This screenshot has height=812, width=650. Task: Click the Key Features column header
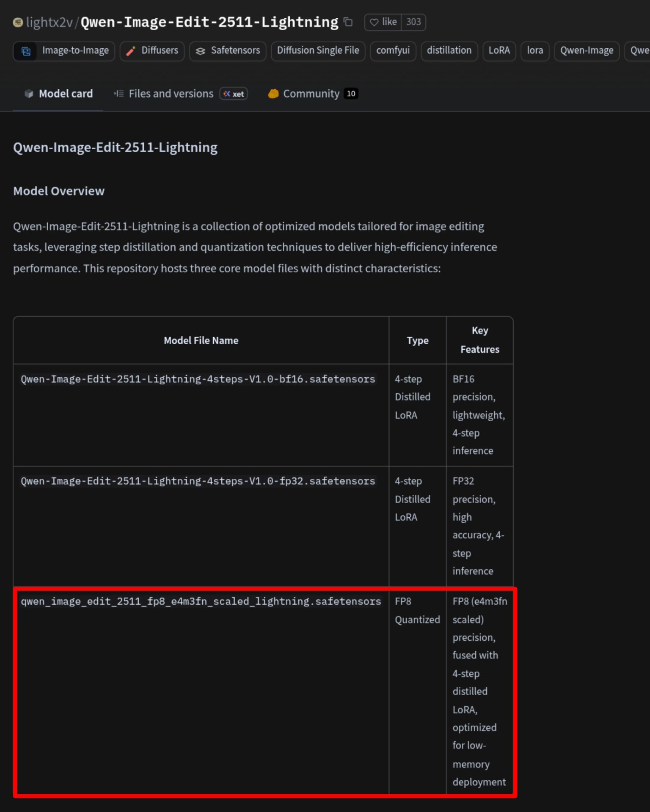tap(480, 340)
